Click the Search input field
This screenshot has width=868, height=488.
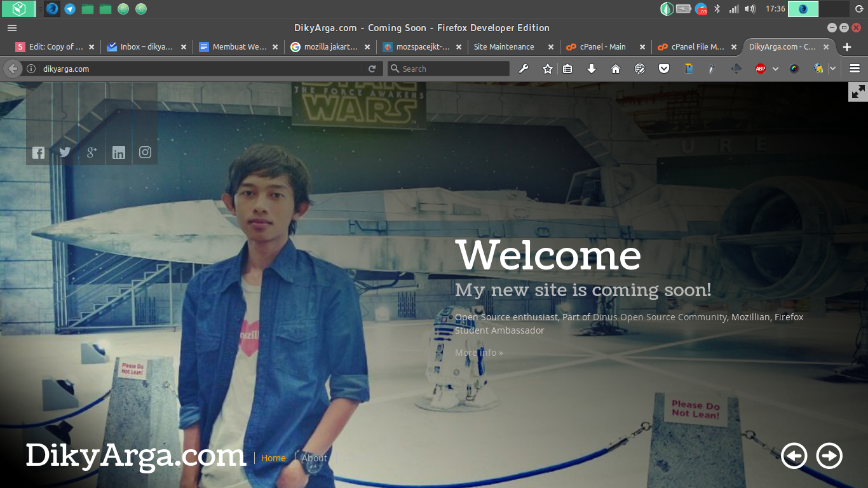click(449, 69)
